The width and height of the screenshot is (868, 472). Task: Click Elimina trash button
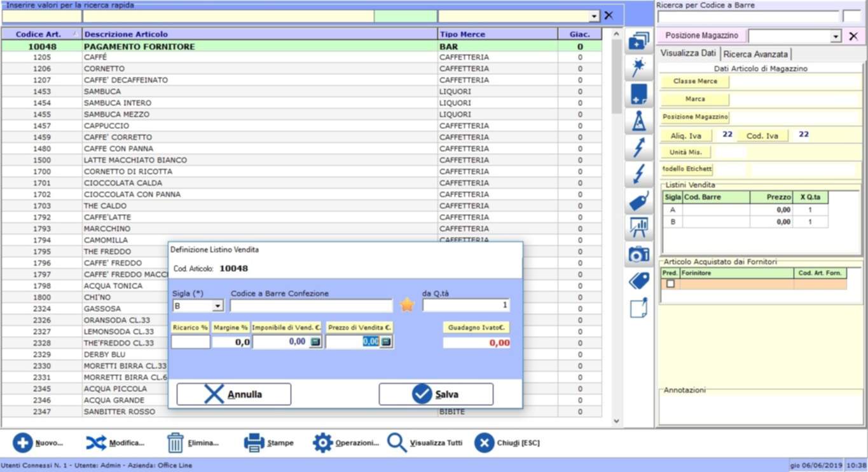(193, 443)
